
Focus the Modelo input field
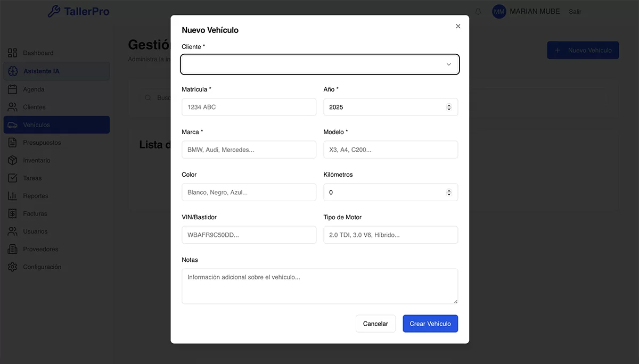pos(391,150)
